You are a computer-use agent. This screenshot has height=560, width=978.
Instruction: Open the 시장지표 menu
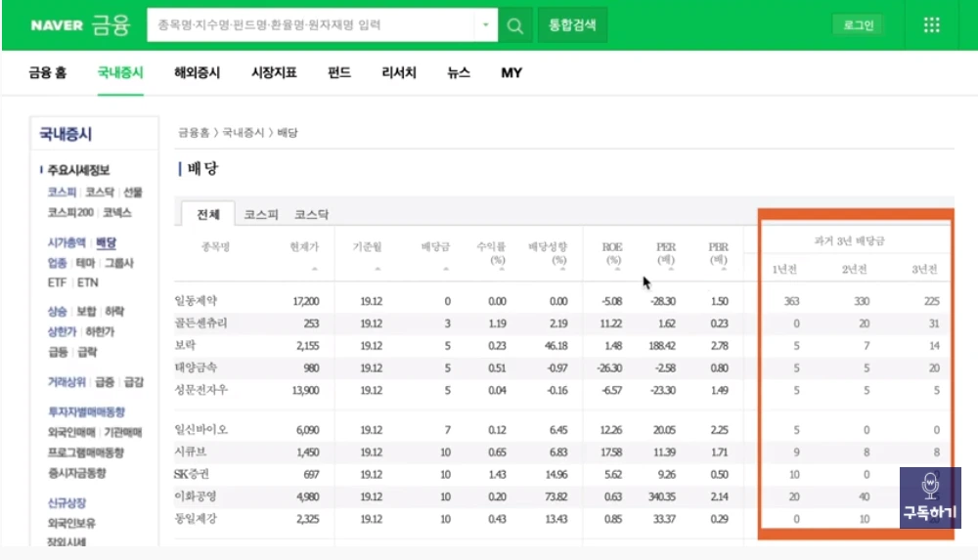click(274, 73)
